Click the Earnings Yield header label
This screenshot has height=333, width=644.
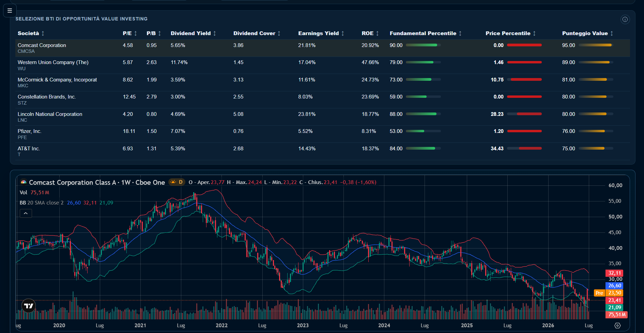tap(319, 33)
